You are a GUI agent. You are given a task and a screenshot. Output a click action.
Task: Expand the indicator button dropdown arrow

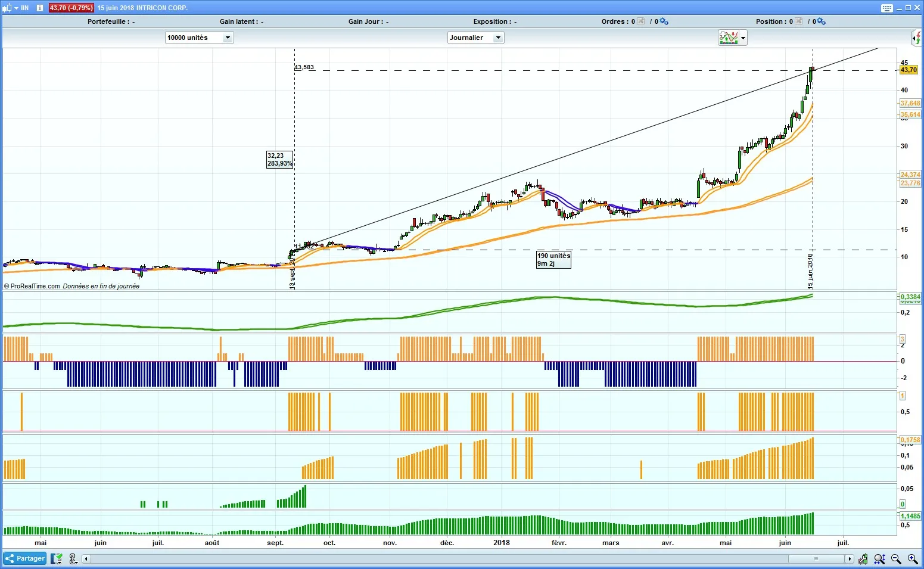(743, 38)
